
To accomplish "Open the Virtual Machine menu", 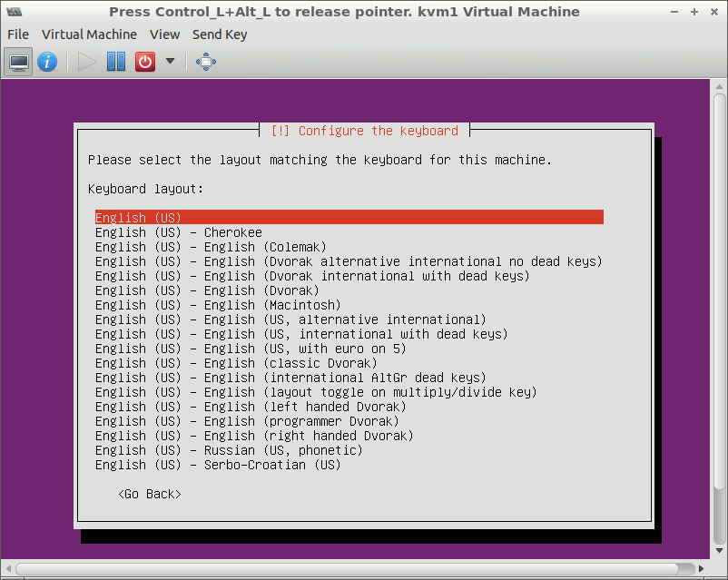I will [x=89, y=34].
